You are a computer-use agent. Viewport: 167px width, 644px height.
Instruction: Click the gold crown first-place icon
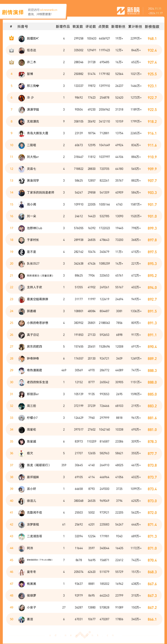click(11, 38)
